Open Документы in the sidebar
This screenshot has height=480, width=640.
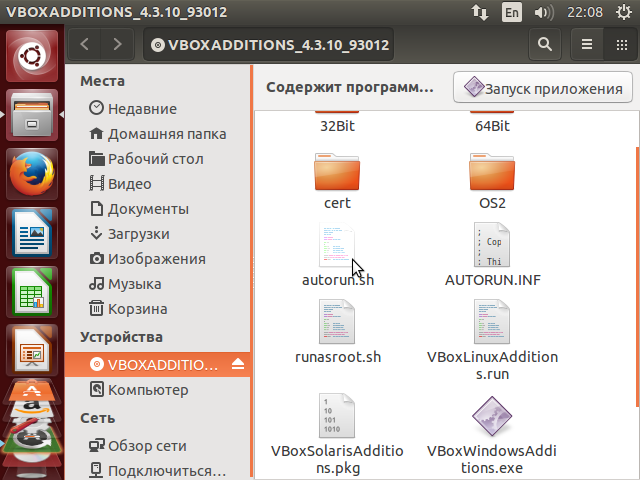click(x=158, y=209)
